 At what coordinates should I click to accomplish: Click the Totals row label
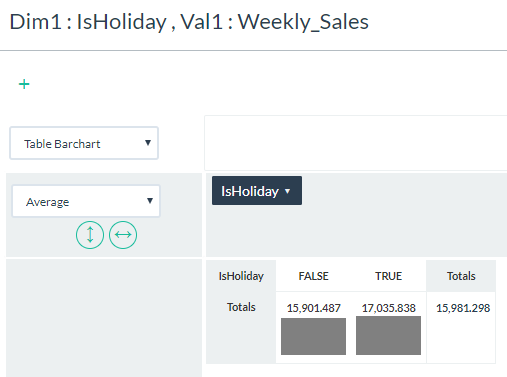[241, 307]
